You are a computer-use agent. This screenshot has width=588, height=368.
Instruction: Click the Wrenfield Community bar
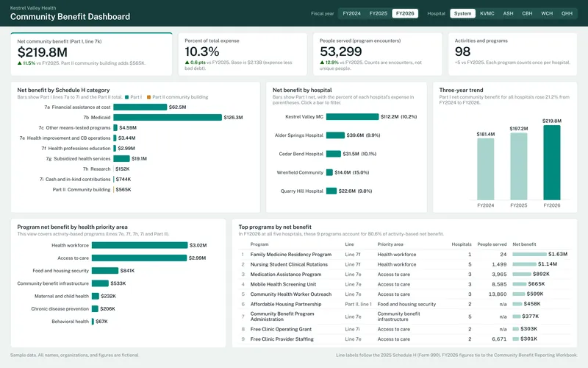point(329,172)
